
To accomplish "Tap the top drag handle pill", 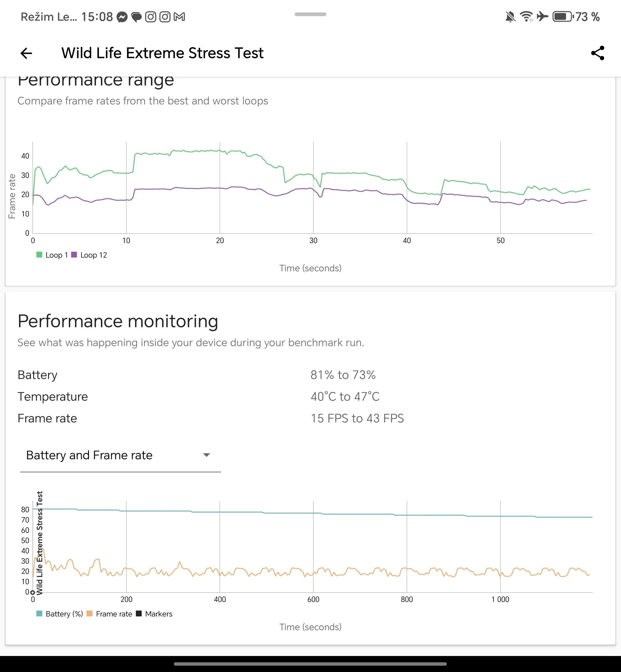I will (310, 15).
